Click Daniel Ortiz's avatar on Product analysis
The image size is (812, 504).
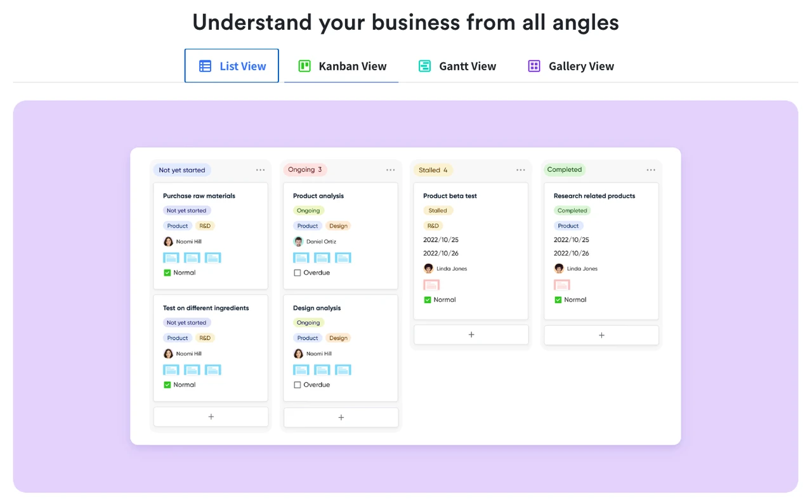298,242
